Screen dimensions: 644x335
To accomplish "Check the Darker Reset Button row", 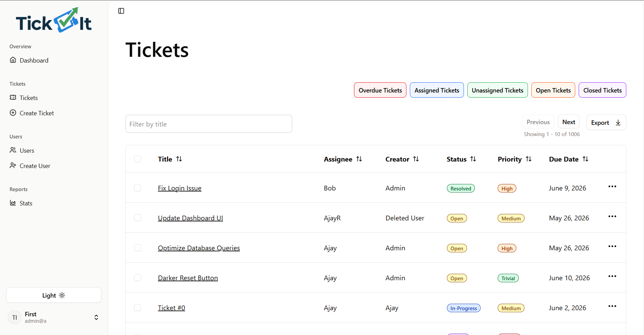I will coord(138,278).
